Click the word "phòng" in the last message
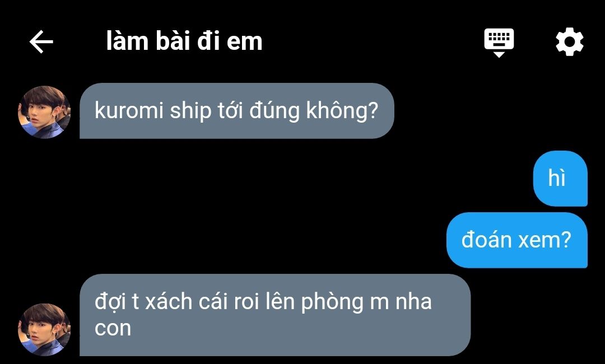Viewport: 605px width, 364px height. 332,302
